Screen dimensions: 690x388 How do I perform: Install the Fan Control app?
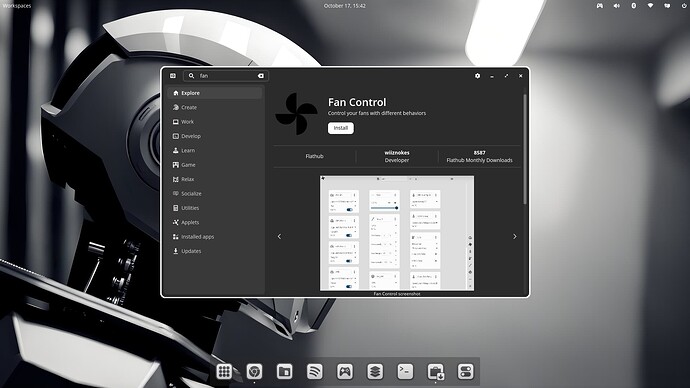tap(341, 128)
